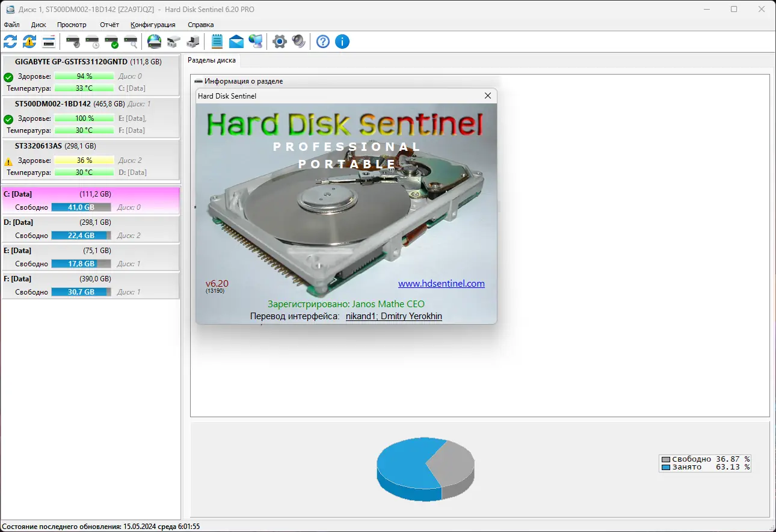Minimize the Hard Disk Sentinel window

(707, 9)
